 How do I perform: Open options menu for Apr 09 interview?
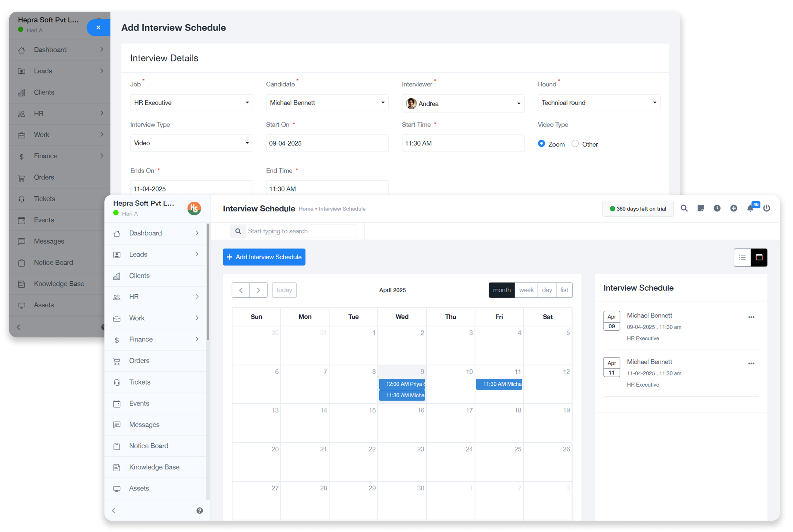tap(751, 317)
